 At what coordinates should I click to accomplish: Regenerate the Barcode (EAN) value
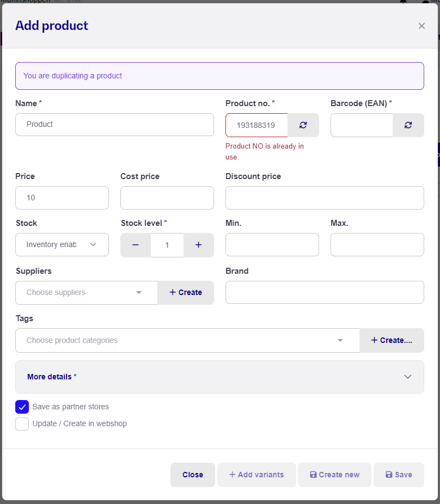pos(408,125)
